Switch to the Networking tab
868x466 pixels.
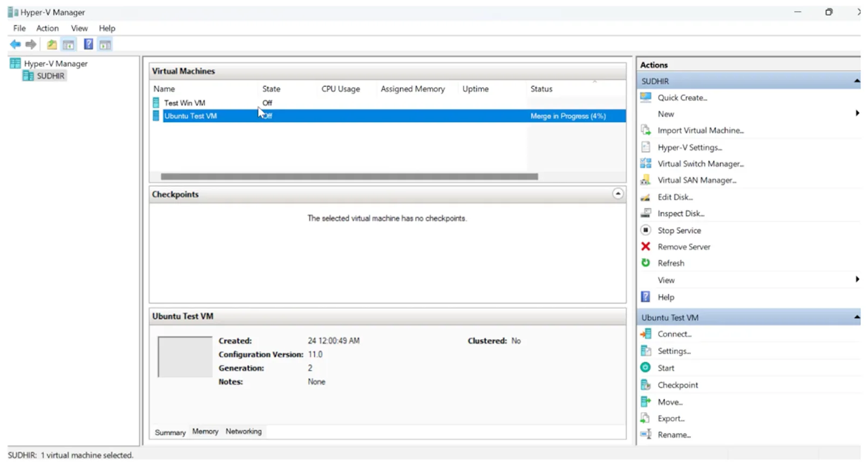pyautogui.click(x=243, y=431)
